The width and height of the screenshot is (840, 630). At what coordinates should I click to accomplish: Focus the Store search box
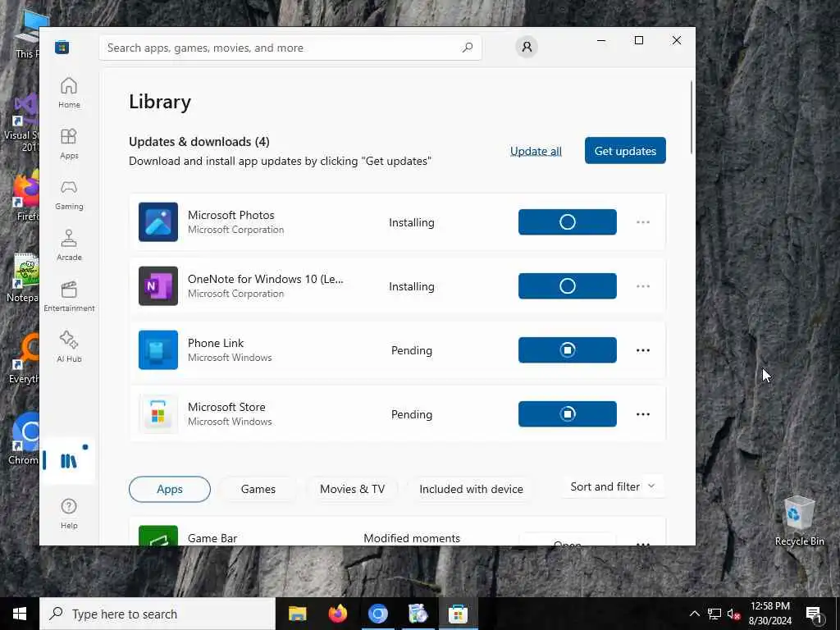(x=290, y=48)
